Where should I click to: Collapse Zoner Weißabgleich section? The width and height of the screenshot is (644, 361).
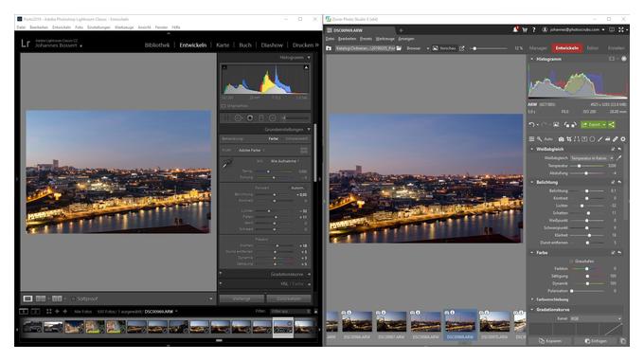pos(532,149)
